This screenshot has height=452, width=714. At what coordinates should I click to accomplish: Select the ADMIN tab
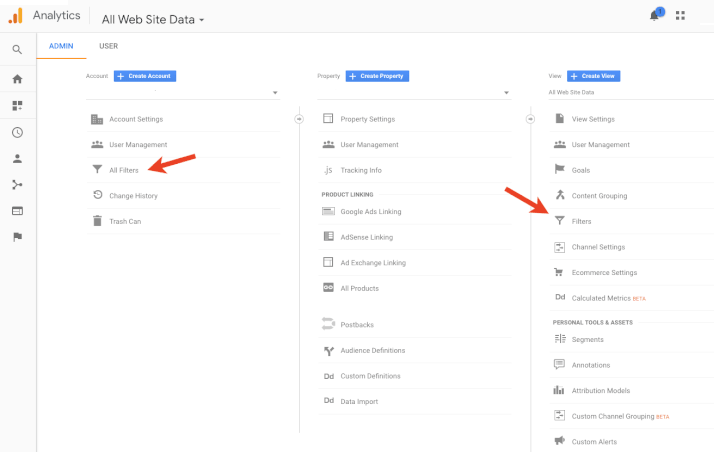click(x=61, y=46)
